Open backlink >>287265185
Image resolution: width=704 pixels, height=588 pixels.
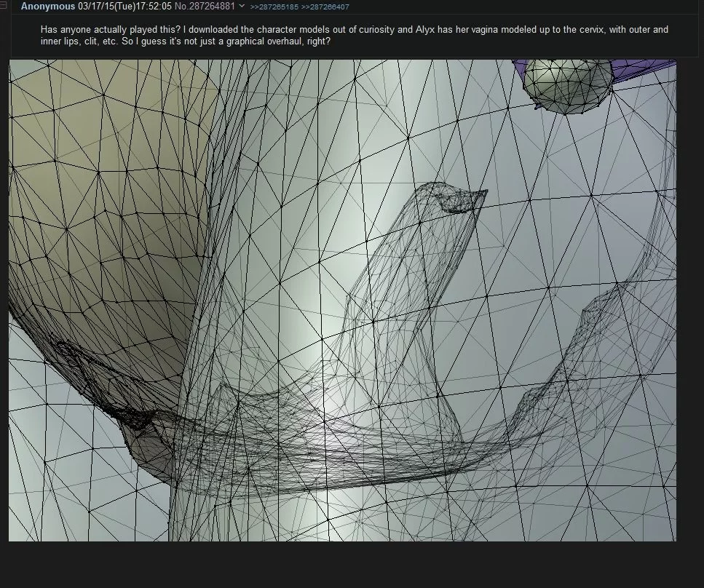coord(274,7)
